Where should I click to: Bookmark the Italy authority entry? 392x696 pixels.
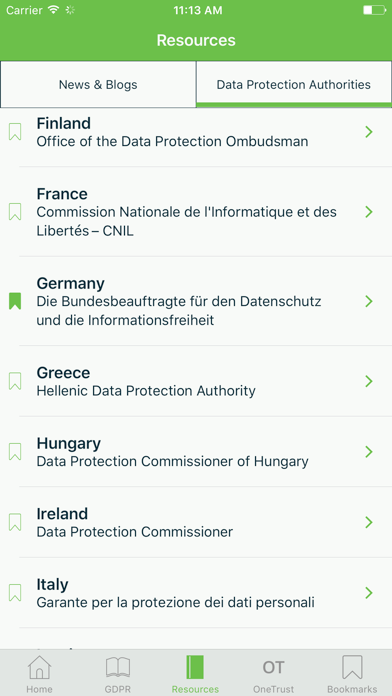[x=15, y=593]
